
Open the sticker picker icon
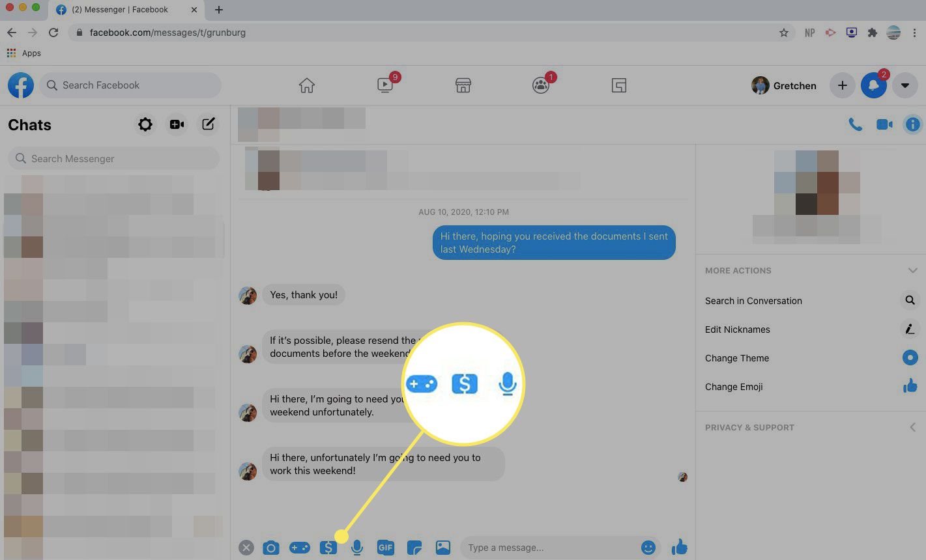[414, 548]
